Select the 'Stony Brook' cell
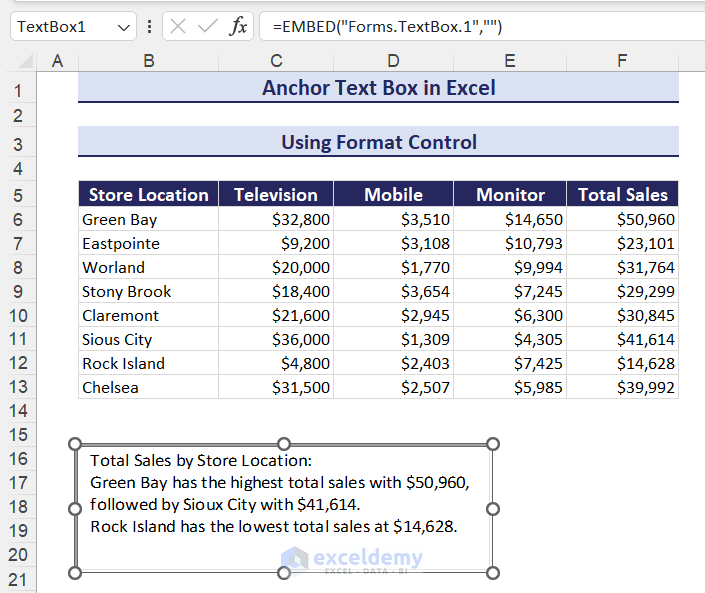The height and width of the screenshot is (593, 705). pos(148,291)
